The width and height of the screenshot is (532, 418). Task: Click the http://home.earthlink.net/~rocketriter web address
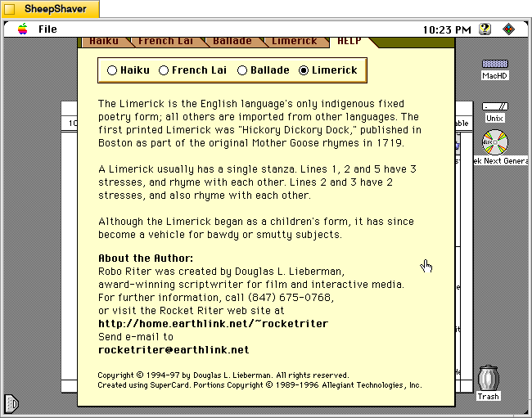click(213, 324)
